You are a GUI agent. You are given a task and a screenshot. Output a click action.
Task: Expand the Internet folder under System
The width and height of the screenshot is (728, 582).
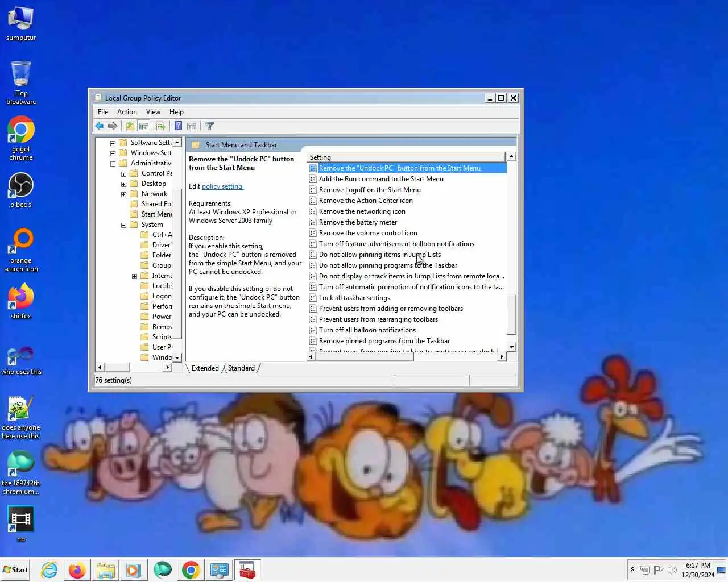pyautogui.click(x=134, y=276)
